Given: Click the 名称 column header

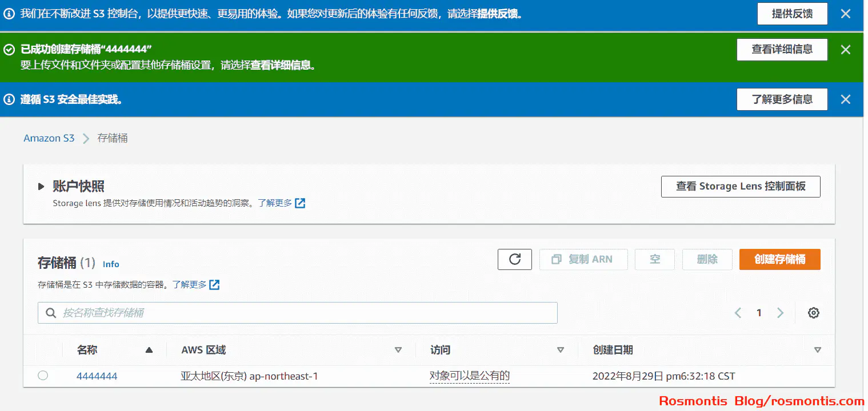Looking at the screenshot, I should [87, 350].
